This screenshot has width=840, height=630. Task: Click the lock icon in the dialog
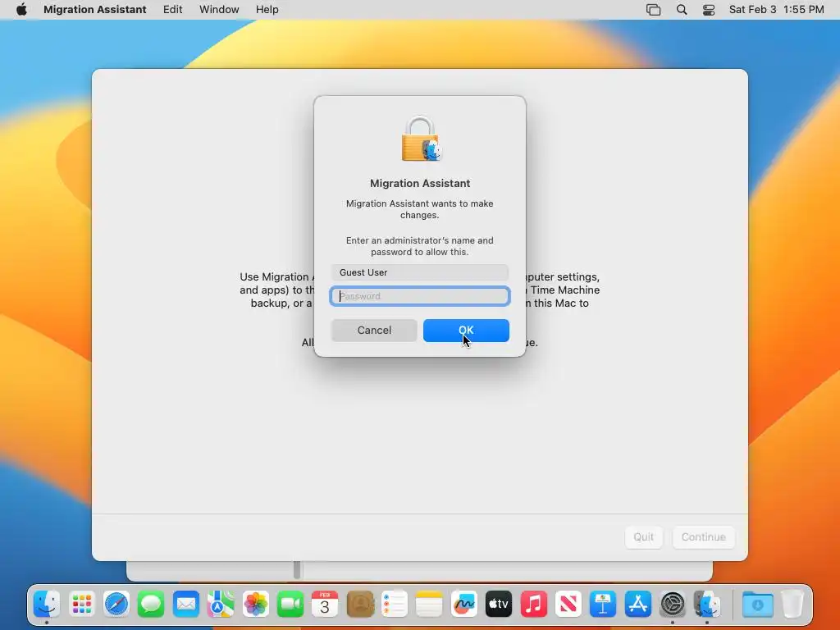pyautogui.click(x=421, y=139)
